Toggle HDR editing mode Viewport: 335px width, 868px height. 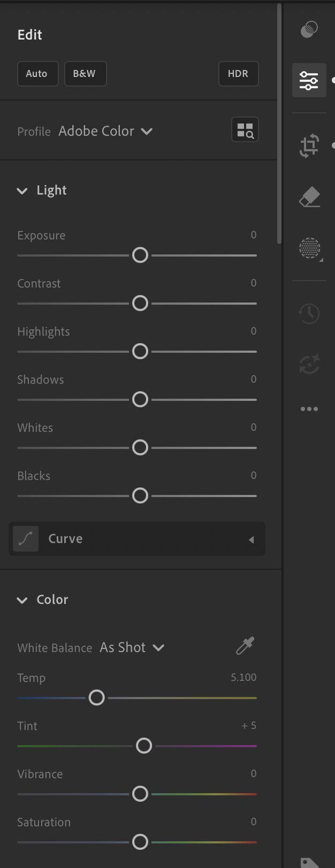(238, 74)
